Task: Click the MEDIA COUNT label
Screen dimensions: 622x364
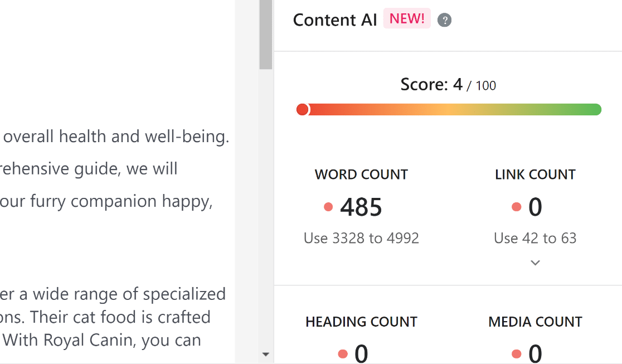Action: (x=534, y=322)
